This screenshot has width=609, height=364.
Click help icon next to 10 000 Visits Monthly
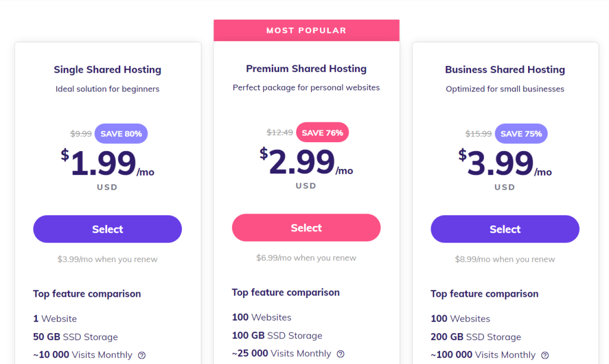[x=142, y=355]
